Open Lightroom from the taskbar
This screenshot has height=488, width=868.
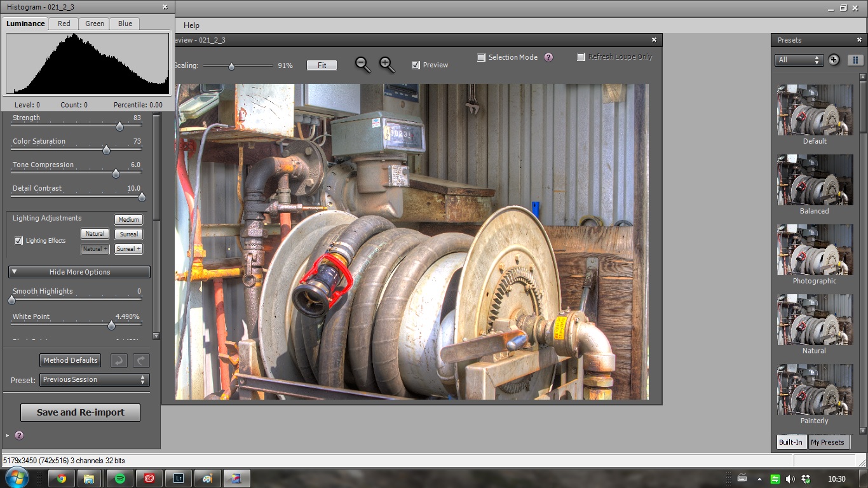click(x=179, y=478)
